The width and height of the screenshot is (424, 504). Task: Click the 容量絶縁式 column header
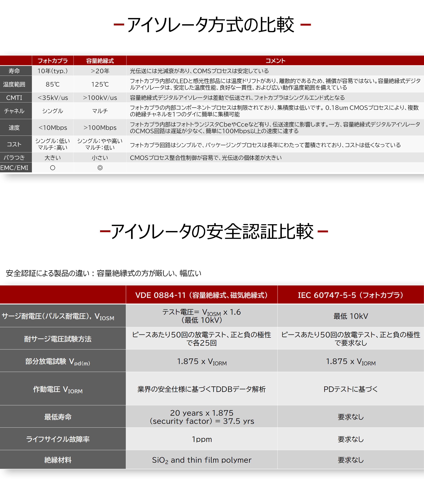100,61
